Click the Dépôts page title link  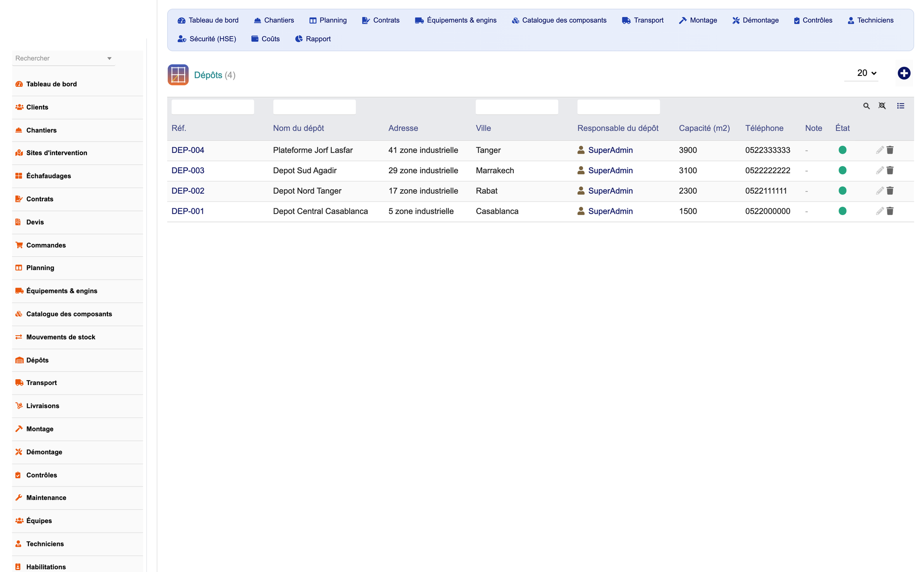pyautogui.click(x=208, y=75)
